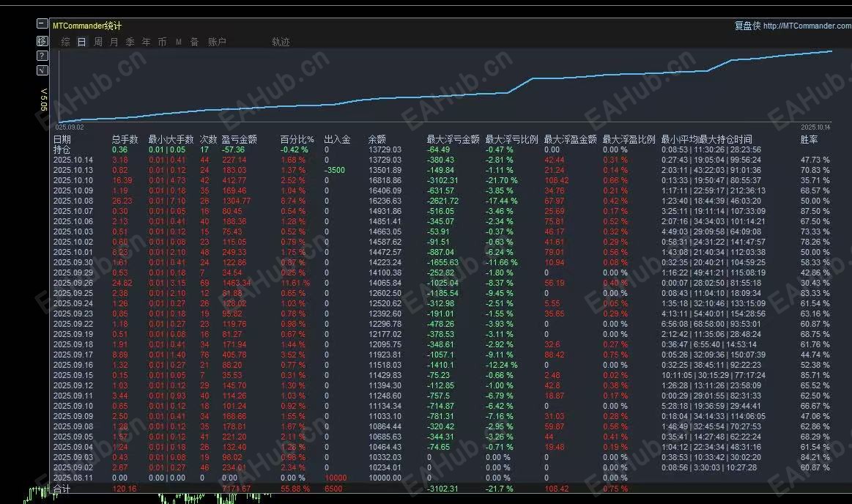The image size is (852, 504).
Task: Click the 30.43 % win rate cell
Action: (815, 283)
